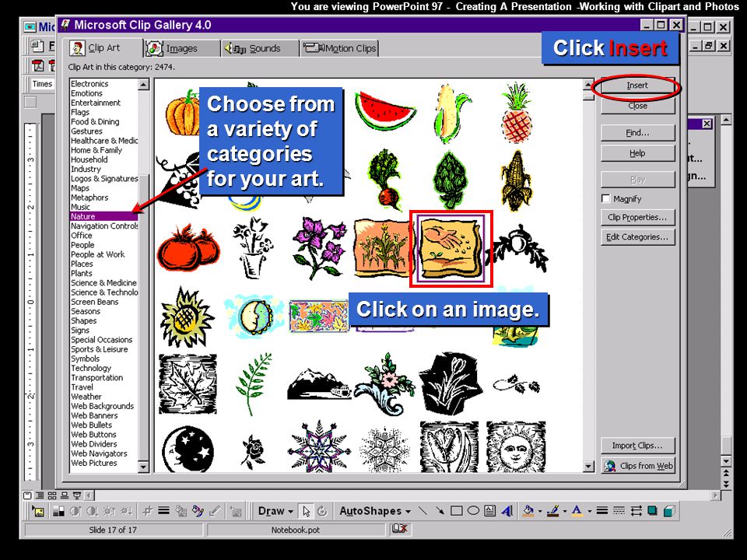Open Clip Properties... button
Screen dimensions: 747x560
(637, 217)
